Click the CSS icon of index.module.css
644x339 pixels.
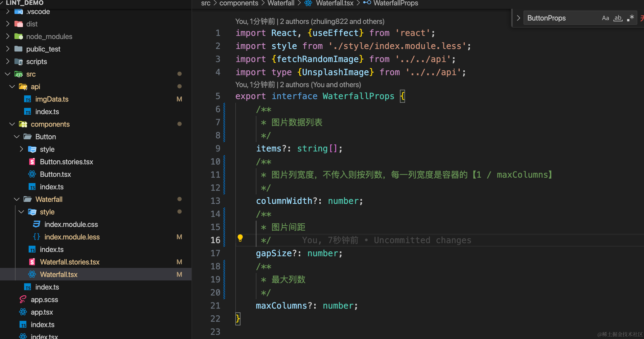37,224
